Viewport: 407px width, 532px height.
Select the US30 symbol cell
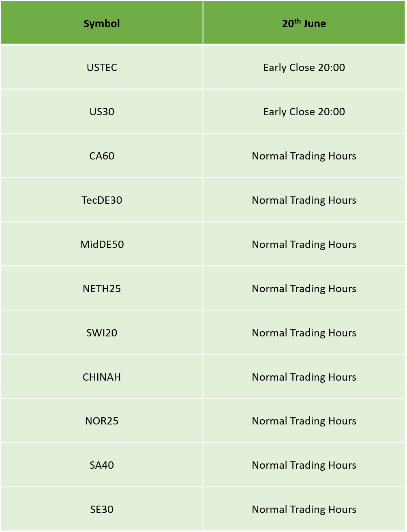click(x=102, y=112)
